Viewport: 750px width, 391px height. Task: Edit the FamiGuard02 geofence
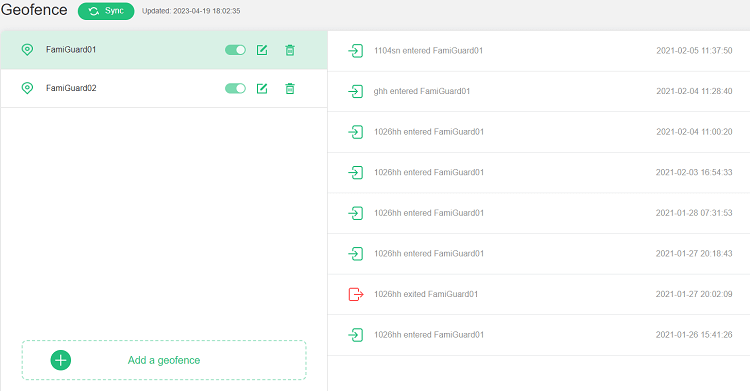click(262, 88)
